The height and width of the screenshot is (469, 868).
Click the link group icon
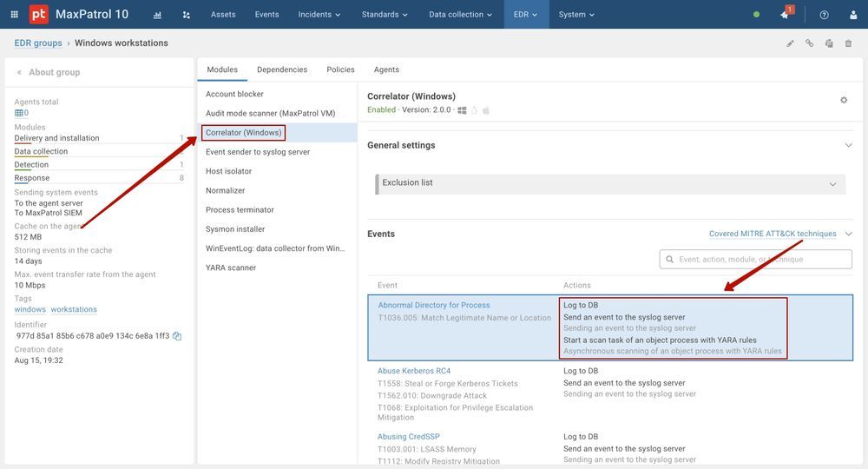(809, 43)
